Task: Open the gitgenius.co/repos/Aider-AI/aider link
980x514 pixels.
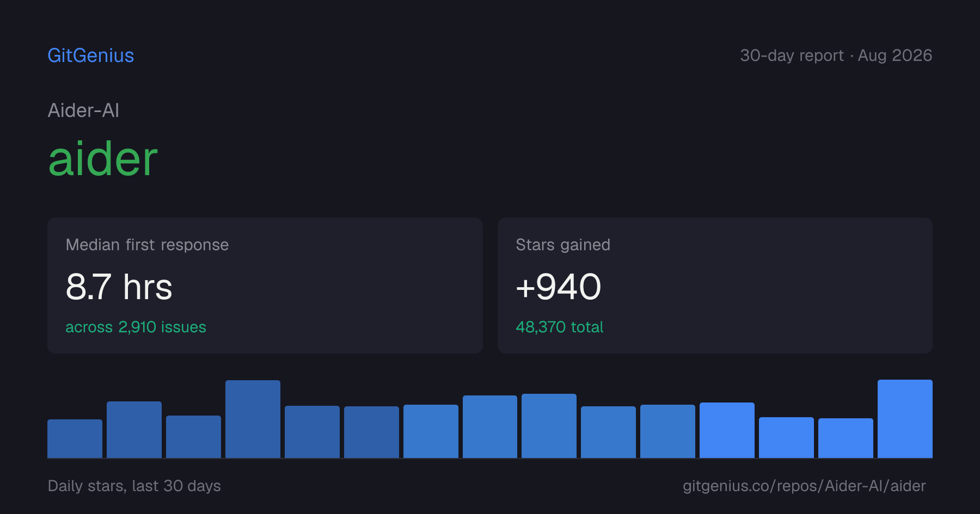Action: pos(804,486)
